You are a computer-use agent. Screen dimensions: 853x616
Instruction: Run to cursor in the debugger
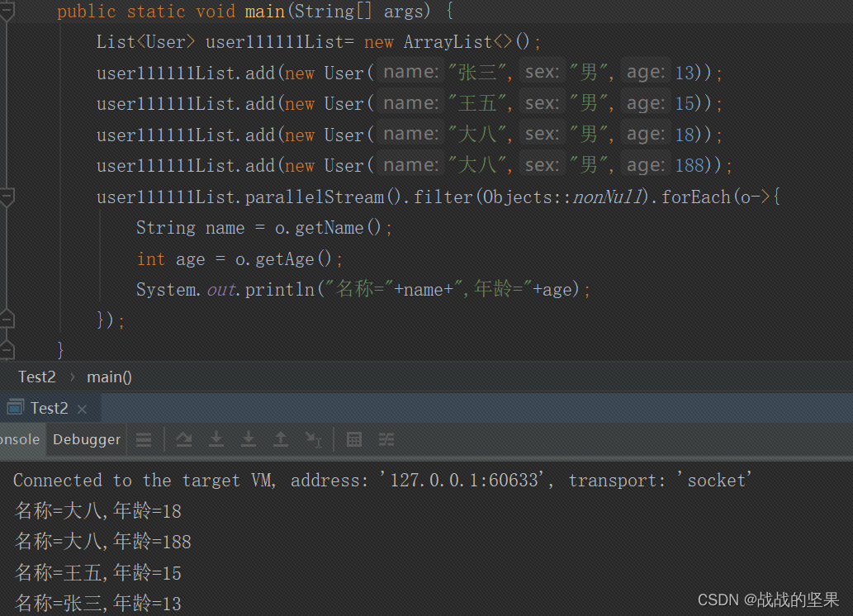[x=312, y=439]
